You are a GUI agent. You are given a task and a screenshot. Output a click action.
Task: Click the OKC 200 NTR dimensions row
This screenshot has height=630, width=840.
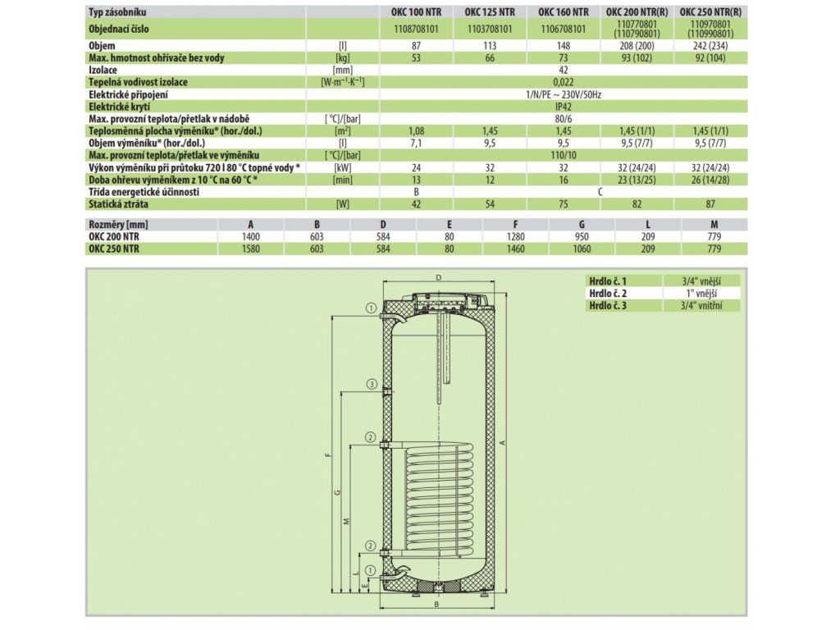[x=416, y=236]
